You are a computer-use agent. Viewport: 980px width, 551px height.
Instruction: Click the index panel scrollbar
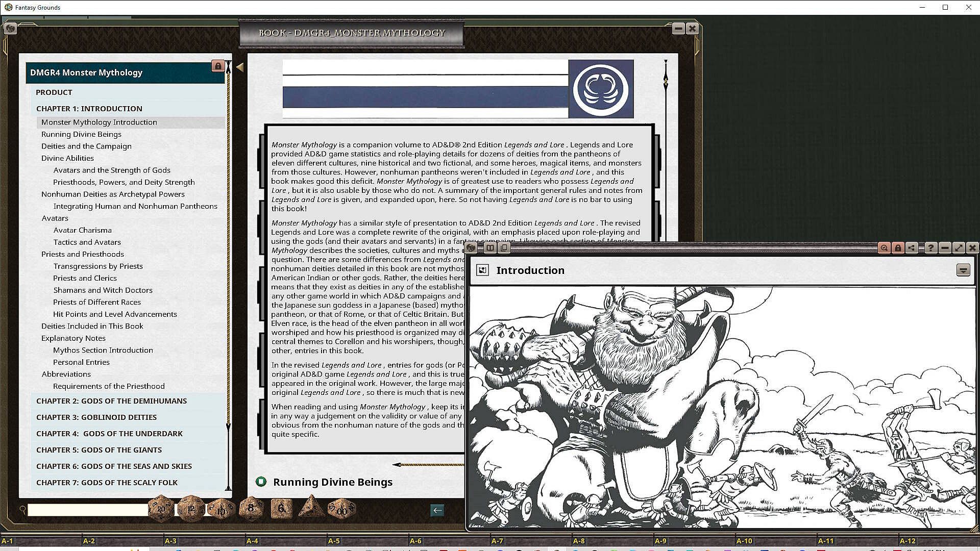coord(228,275)
